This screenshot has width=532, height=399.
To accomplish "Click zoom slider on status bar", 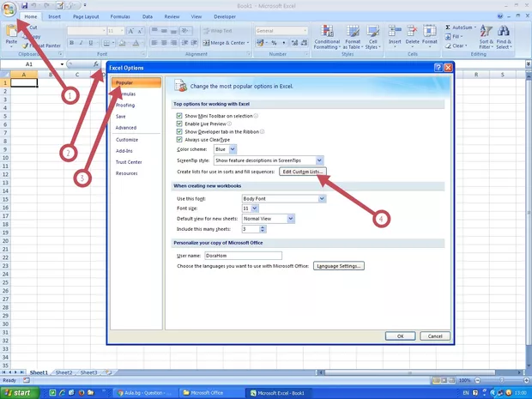I will 501,380.
